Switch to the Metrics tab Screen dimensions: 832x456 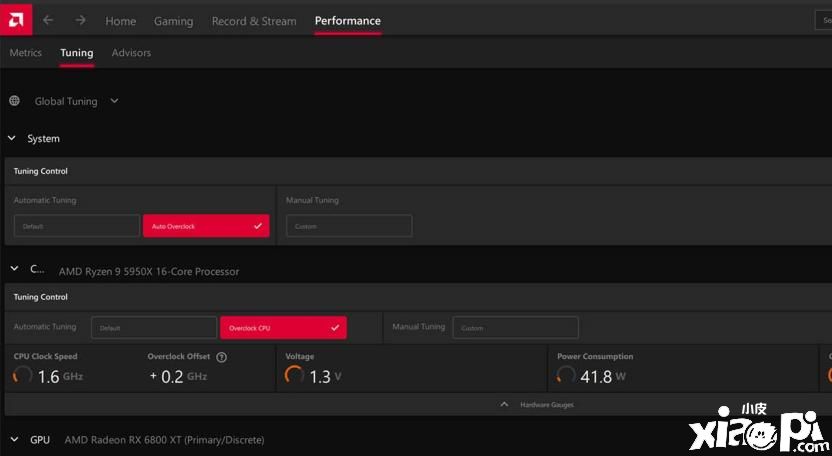point(25,53)
